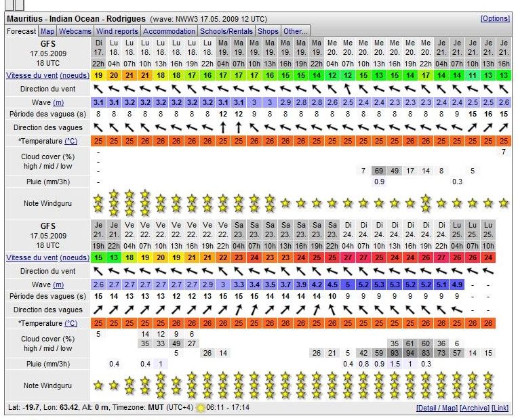The width and height of the screenshot is (518, 420).
Task: Click the top table's Vitesse du vent link
Action: pyautogui.click(x=32, y=75)
